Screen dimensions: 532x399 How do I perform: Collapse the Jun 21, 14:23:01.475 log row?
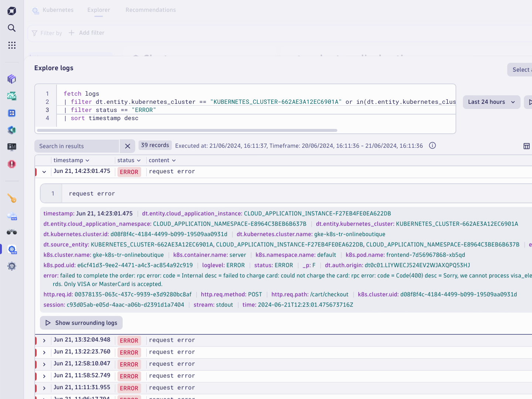(44, 172)
